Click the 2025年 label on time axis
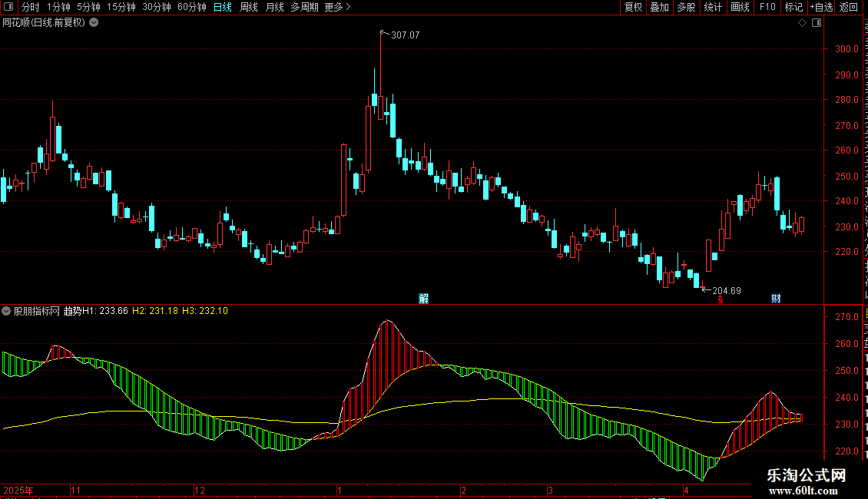Screen dimensions: 868x499 (x=18, y=490)
